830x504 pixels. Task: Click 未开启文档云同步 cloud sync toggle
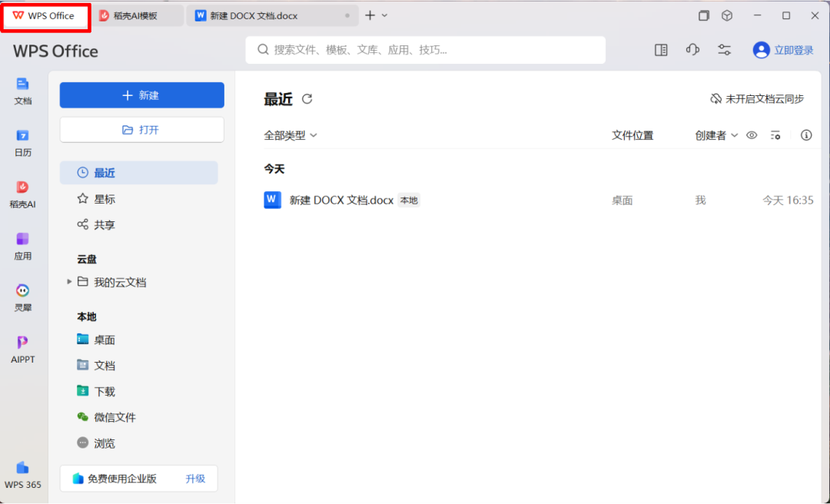757,99
